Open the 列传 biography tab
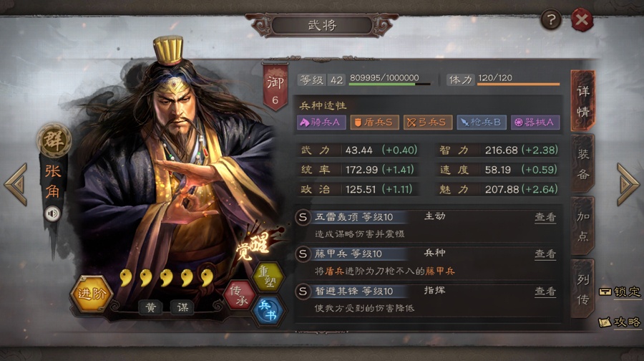The width and height of the screenshot is (644, 361). click(x=582, y=289)
